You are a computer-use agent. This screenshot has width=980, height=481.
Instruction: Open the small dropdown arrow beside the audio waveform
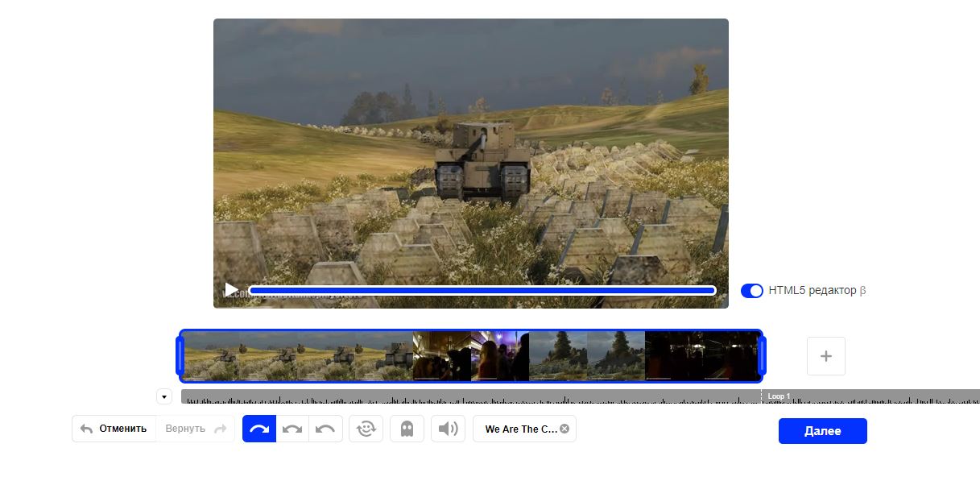click(164, 396)
